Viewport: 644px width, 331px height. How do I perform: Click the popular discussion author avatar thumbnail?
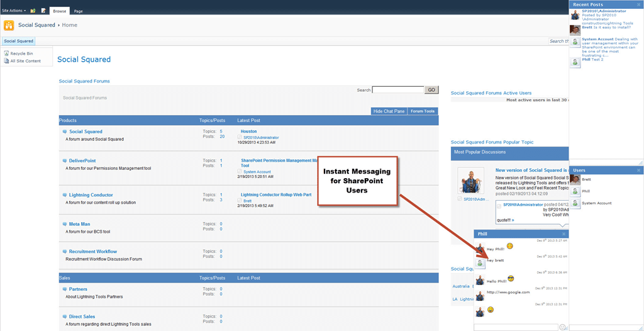point(470,181)
